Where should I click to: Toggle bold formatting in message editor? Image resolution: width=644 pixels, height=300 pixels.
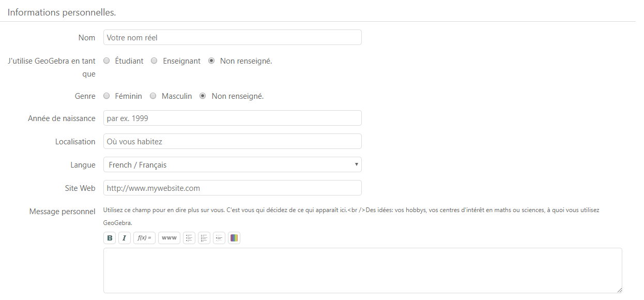click(110, 238)
